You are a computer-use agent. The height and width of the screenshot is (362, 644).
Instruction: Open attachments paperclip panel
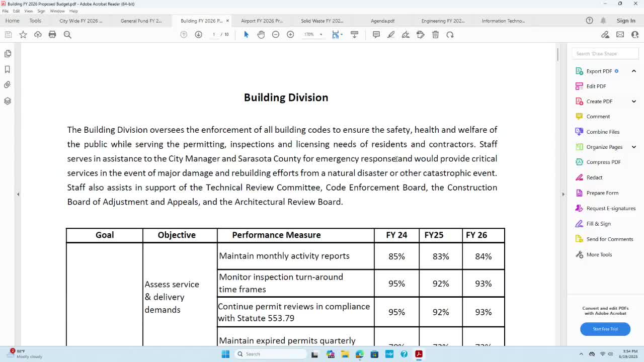click(x=8, y=85)
